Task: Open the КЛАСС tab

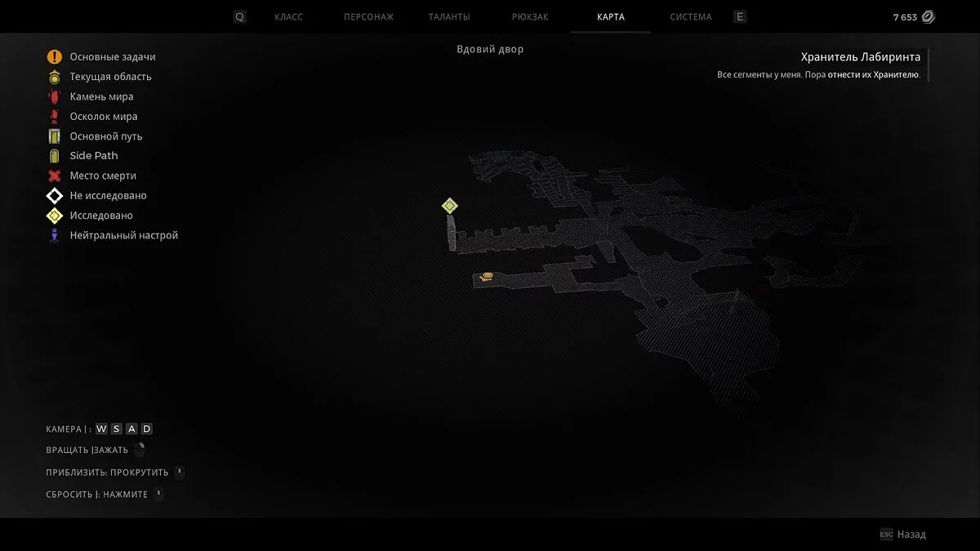Action: pyautogui.click(x=288, y=17)
